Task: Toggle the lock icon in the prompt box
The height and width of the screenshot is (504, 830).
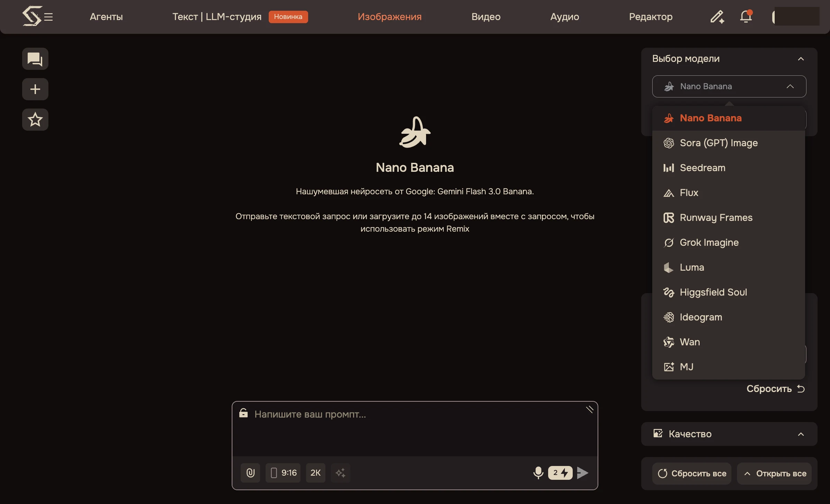Action: pyautogui.click(x=243, y=413)
